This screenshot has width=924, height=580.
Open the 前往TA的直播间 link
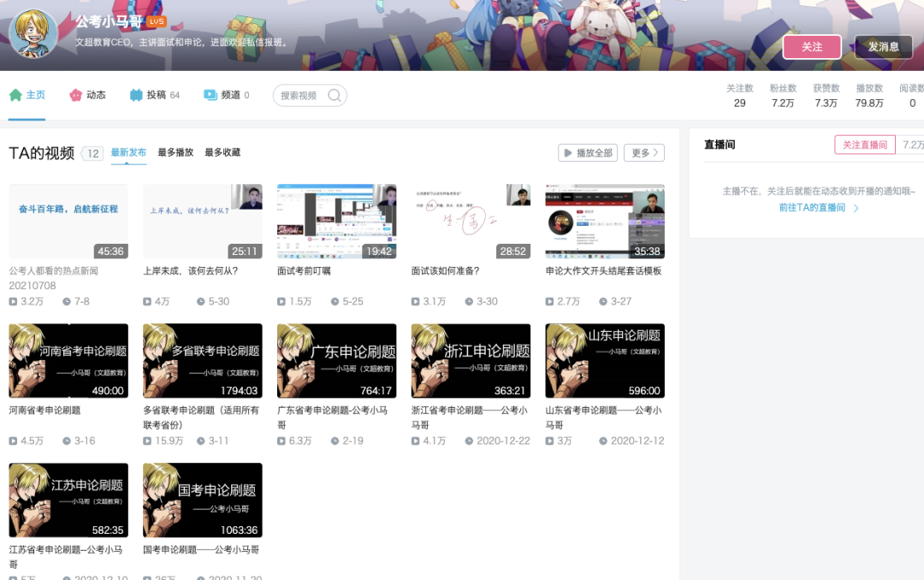click(812, 208)
